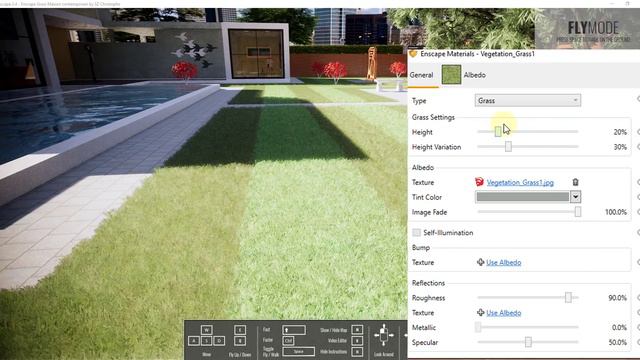Screen dimensions: 640x360
Task: Click the H key for Hide Instructions
Action: [x=357, y=351]
